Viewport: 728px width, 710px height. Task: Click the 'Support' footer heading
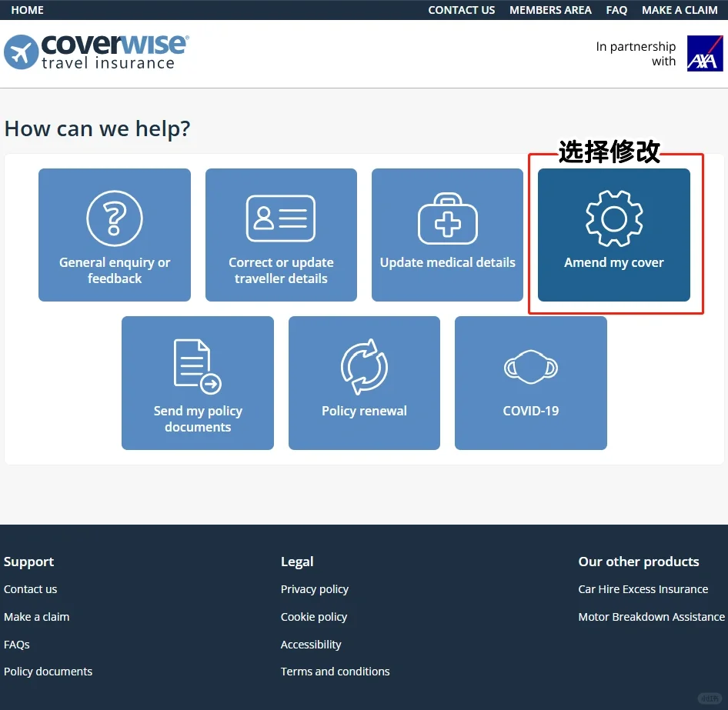coord(28,562)
